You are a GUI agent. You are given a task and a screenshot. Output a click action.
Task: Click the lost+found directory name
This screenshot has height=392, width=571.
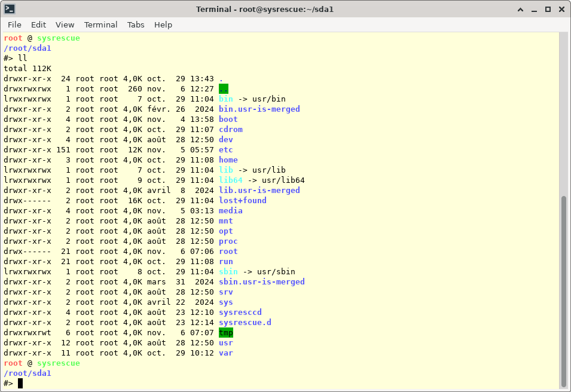click(x=242, y=200)
